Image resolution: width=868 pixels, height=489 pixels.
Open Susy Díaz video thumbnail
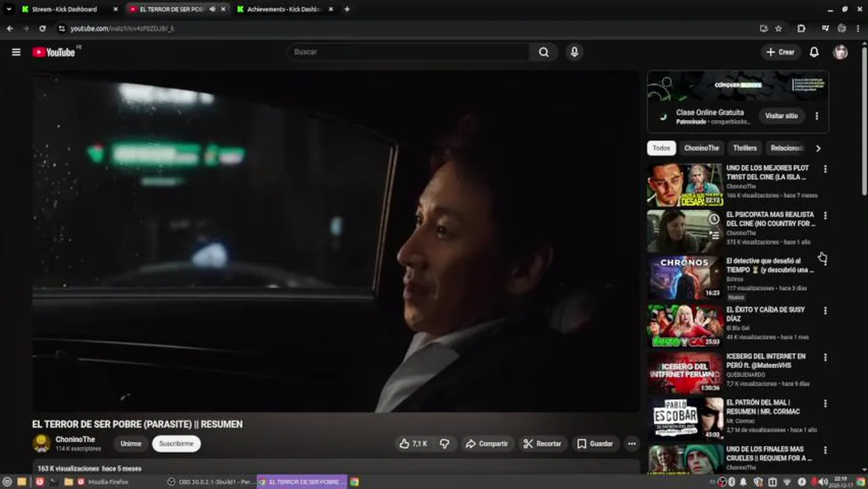pyautogui.click(x=685, y=325)
